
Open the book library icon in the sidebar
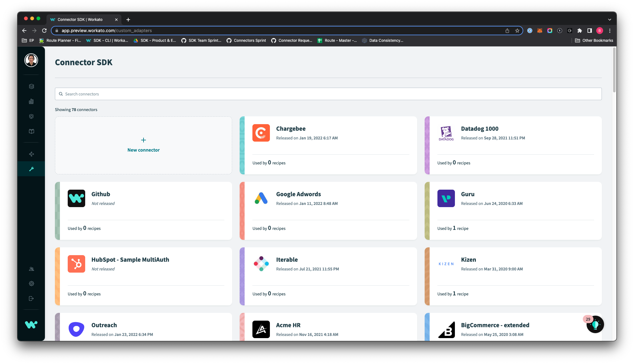coord(31,131)
